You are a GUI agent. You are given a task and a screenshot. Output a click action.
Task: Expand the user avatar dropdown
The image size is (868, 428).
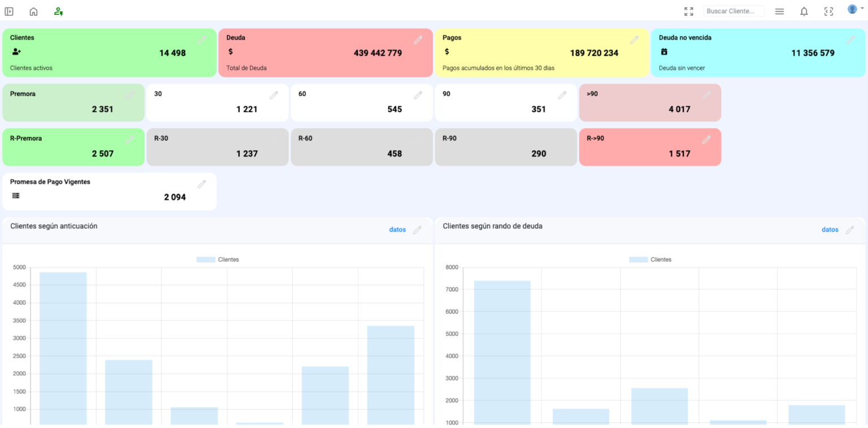click(855, 10)
